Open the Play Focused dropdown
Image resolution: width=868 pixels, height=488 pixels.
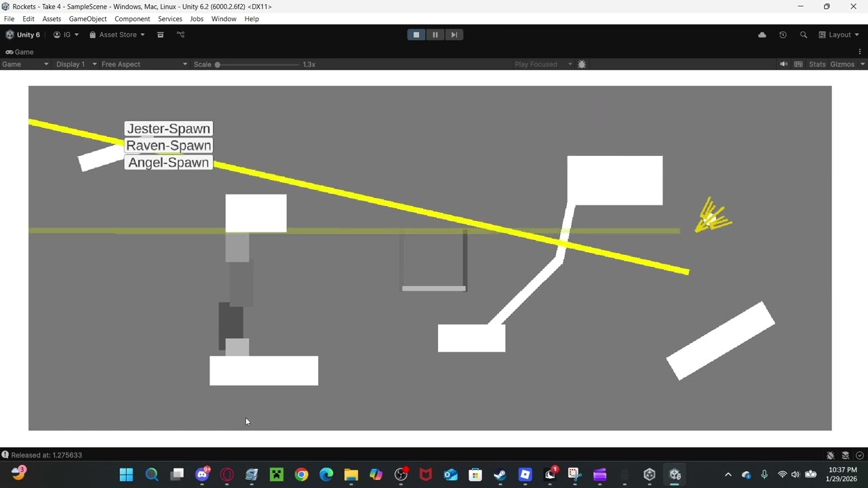(543, 64)
